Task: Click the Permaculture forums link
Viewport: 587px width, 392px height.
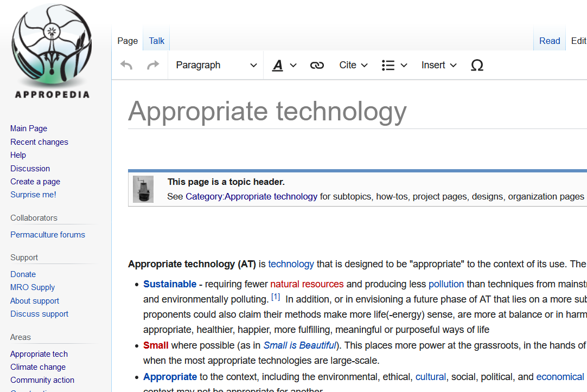Action: [48, 235]
